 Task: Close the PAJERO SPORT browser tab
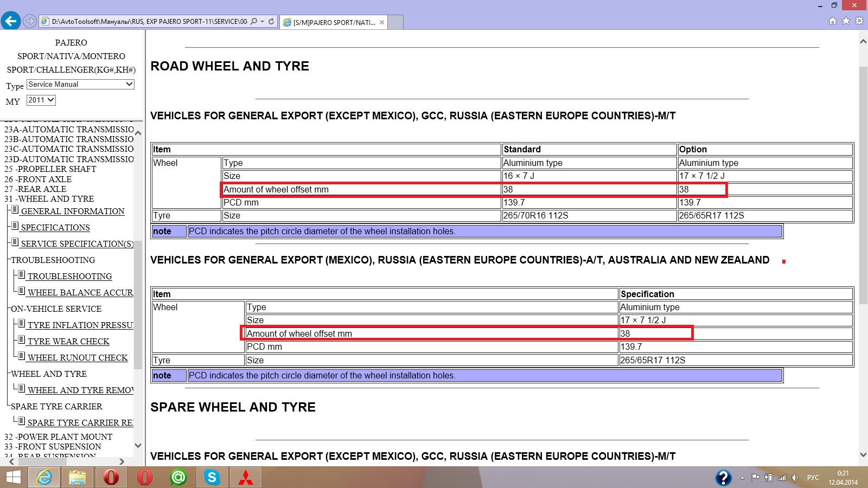point(382,22)
